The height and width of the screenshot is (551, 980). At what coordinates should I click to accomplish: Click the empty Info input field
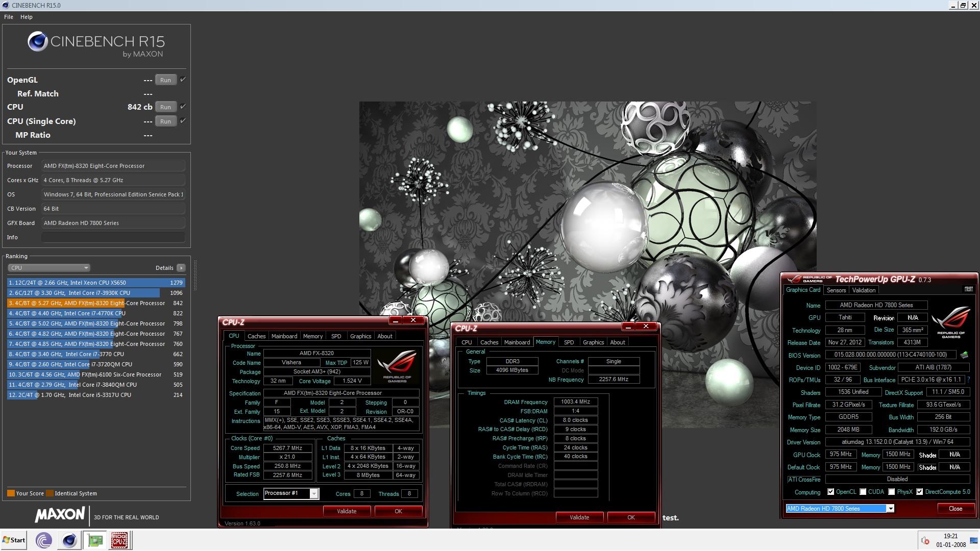pyautogui.click(x=113, y=237)
